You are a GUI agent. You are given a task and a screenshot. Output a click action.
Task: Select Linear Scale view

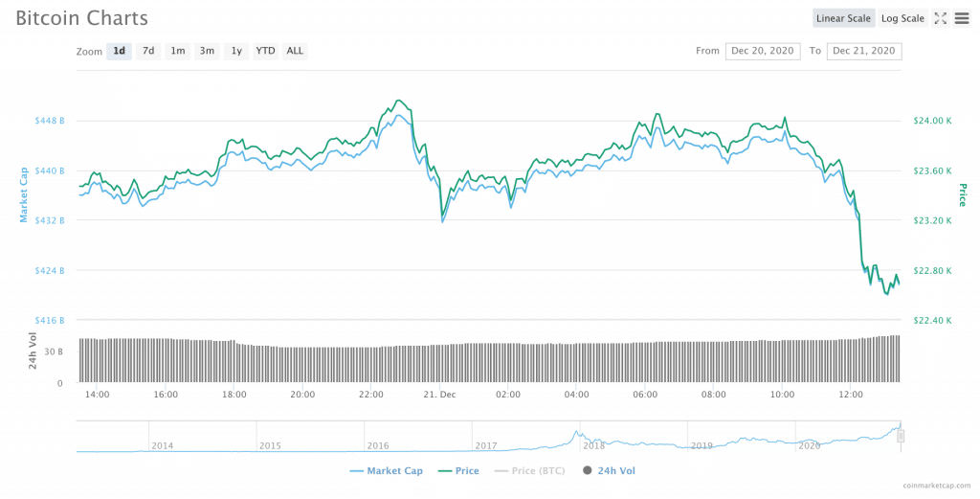843,18
